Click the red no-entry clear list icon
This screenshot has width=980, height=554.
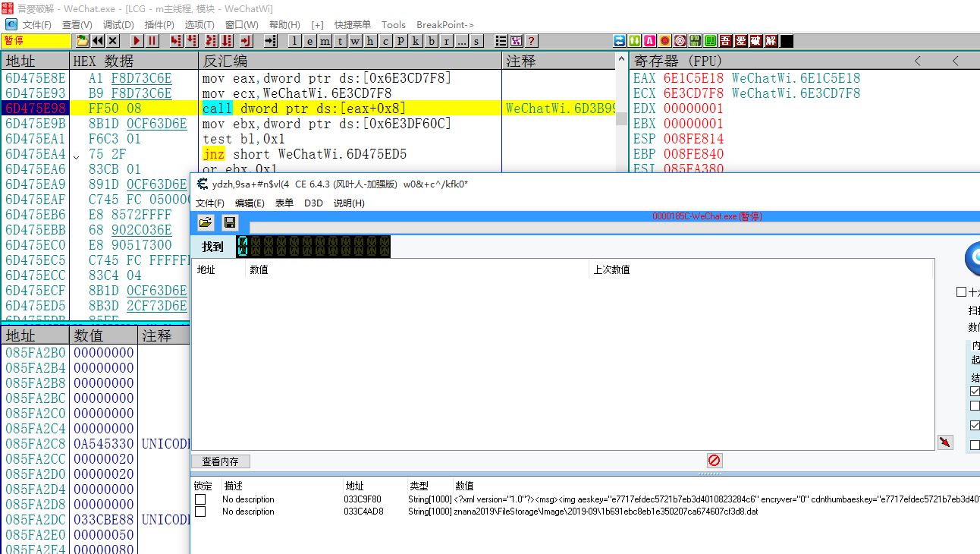[714, 461]
